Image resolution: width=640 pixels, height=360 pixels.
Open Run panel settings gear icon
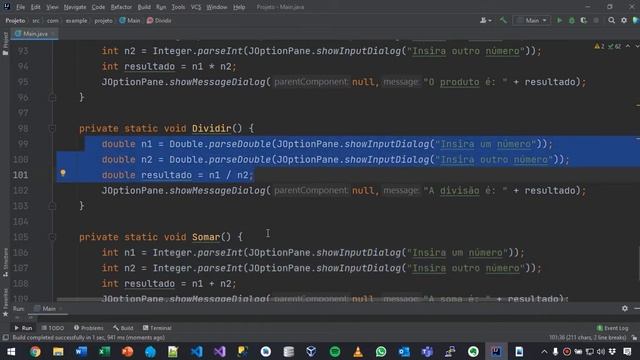[625, 309]
